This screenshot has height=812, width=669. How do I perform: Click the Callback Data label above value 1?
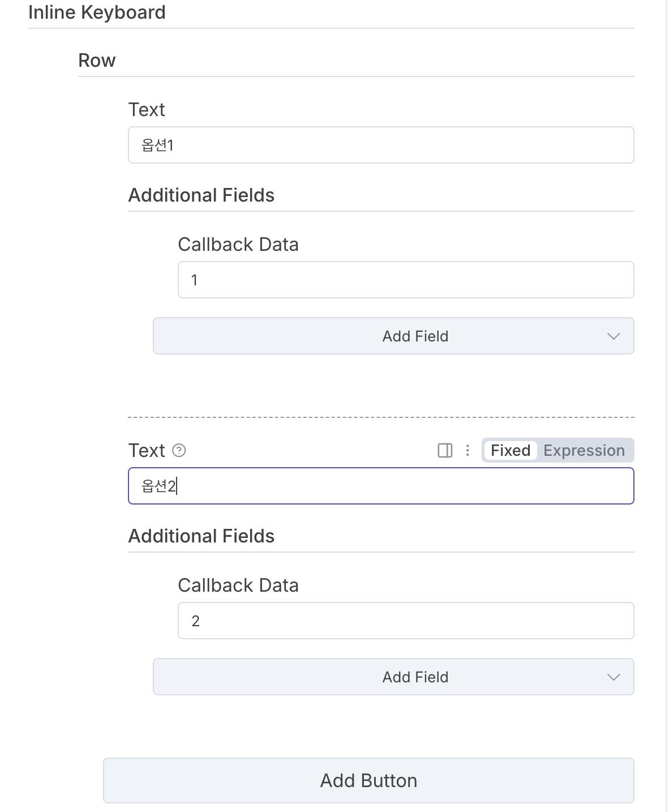[x=238, y=245]
